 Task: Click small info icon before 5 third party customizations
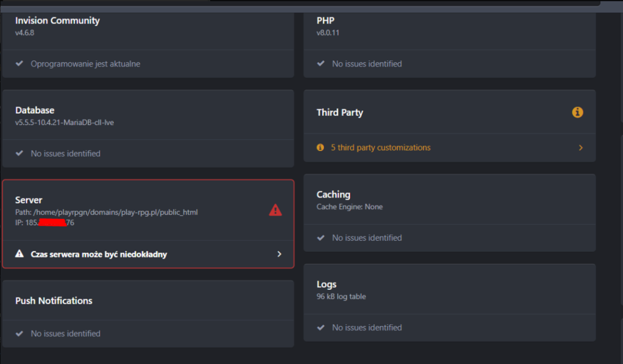[320, 147]
